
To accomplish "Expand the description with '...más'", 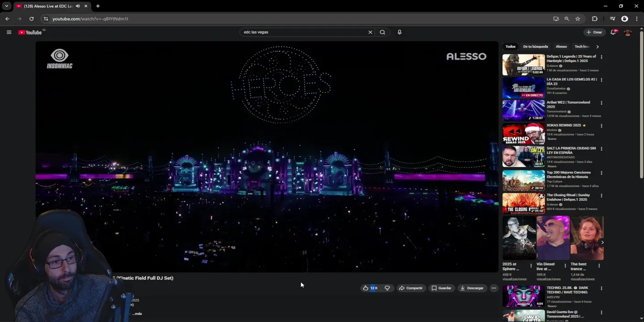I will (136, 314).
